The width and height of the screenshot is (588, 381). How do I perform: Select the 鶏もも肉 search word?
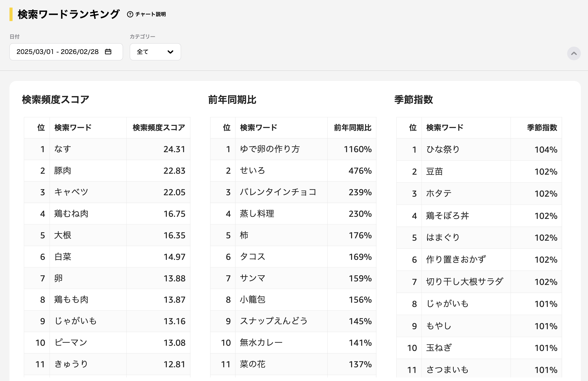[x=71, y=300]
